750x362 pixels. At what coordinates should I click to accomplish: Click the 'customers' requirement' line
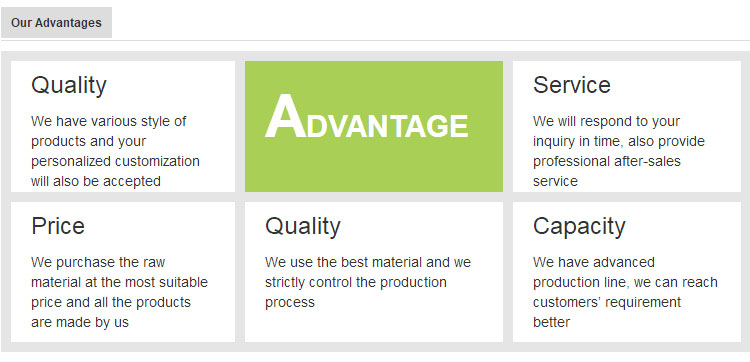click(607, 302)
